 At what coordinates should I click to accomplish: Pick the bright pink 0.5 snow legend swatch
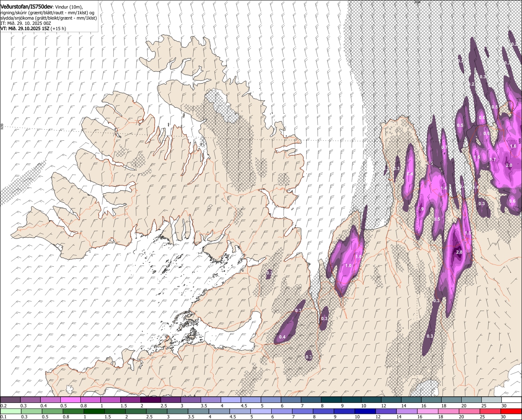[x=70, y=400]
